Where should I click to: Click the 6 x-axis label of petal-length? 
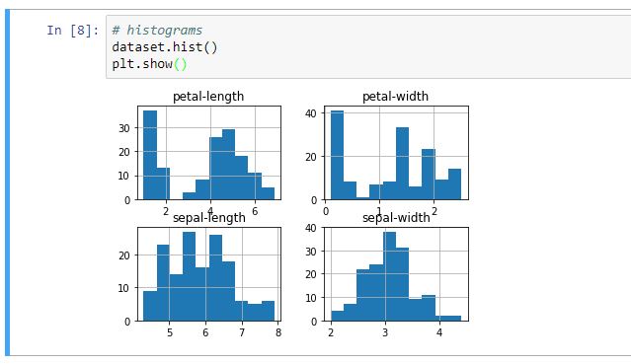(x=255, y=211)
